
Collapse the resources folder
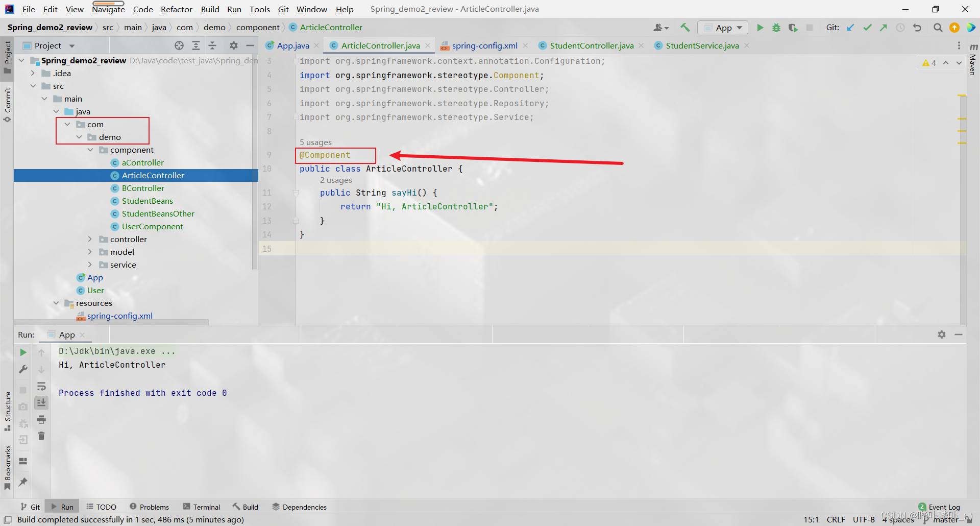[x=56, y=303]
